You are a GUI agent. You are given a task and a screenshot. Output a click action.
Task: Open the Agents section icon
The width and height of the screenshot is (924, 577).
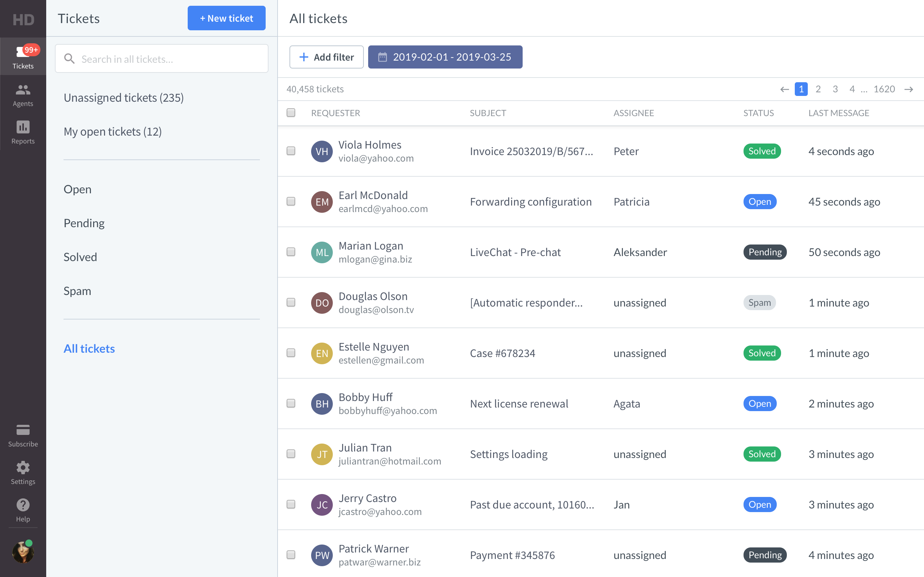coord(23,90)
